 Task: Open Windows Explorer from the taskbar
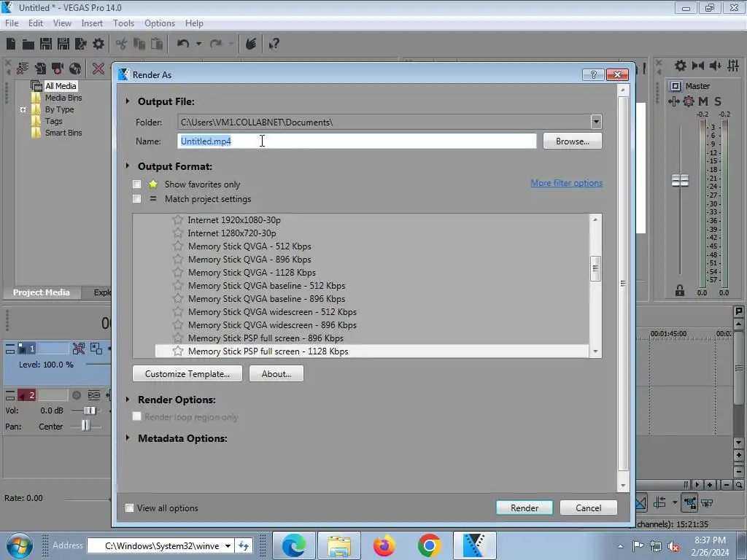pyautogui.click(x=339, y=545)
